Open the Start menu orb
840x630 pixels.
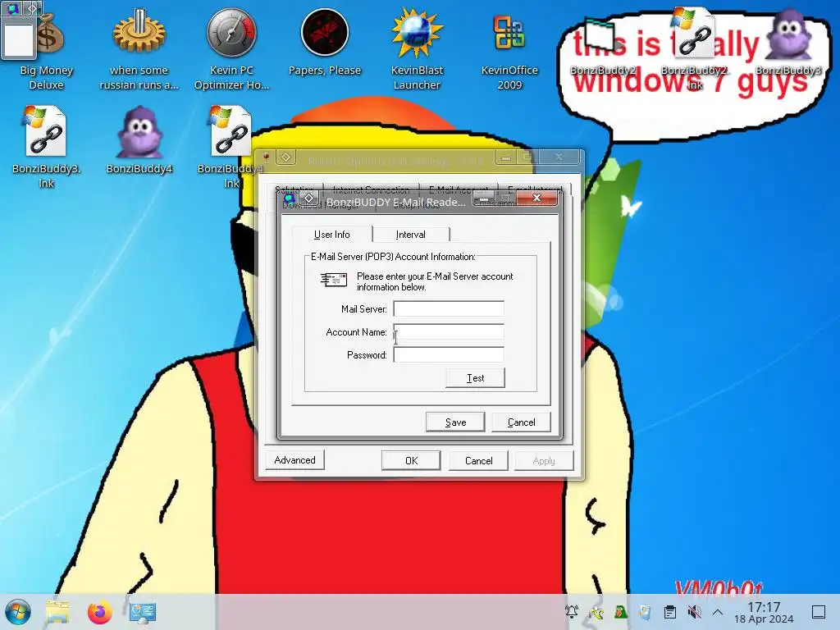pyautogui.click(x=18, y=612)
